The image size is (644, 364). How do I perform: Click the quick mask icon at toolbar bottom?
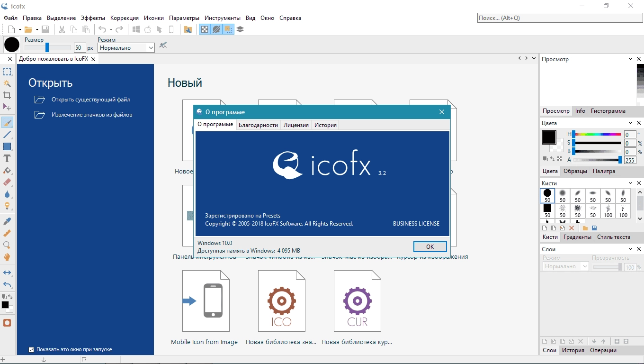click(7, 323)
